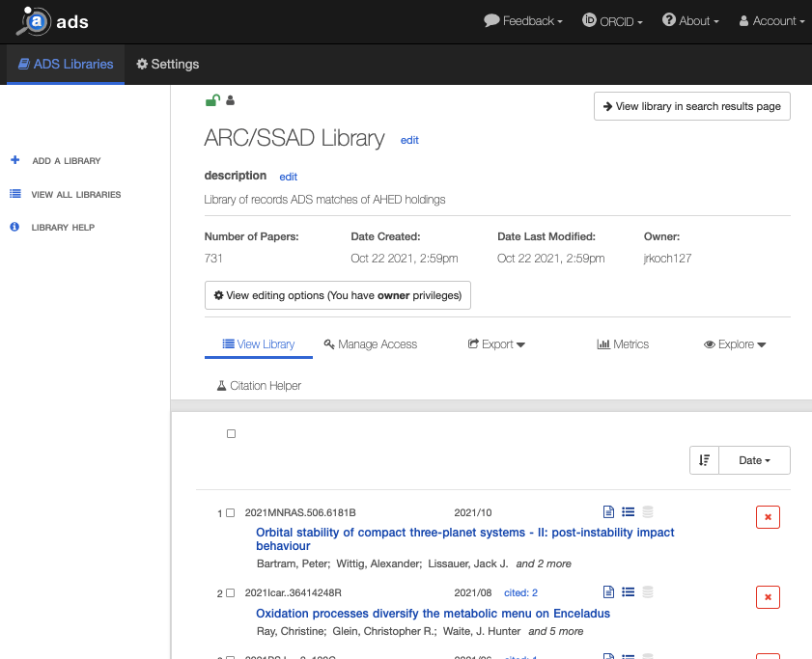This screenshot has height=659, width=812.
Task: Check the box for paper 1
Action: point(230,513)
